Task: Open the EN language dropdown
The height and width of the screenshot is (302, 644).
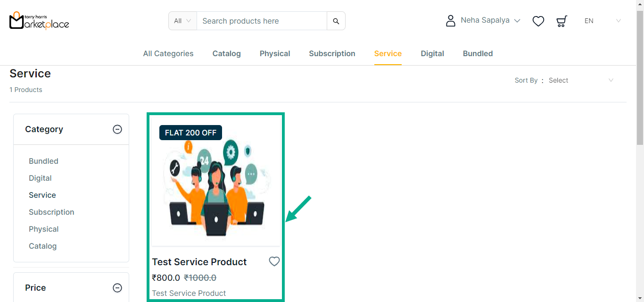Action: [602, 21]
